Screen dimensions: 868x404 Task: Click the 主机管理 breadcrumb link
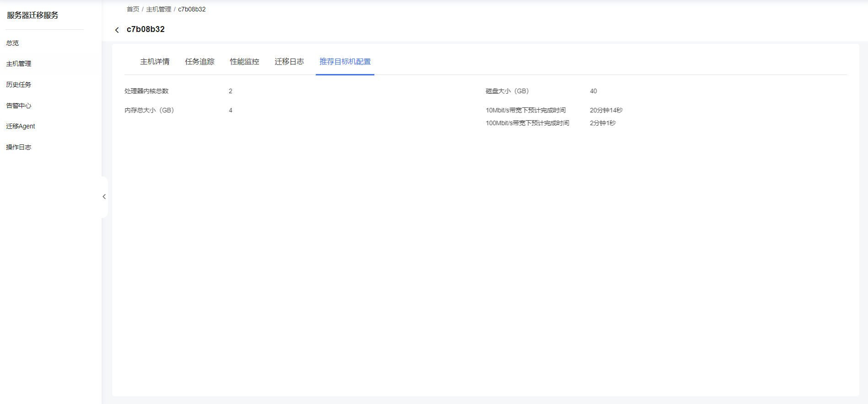(159, 9)
